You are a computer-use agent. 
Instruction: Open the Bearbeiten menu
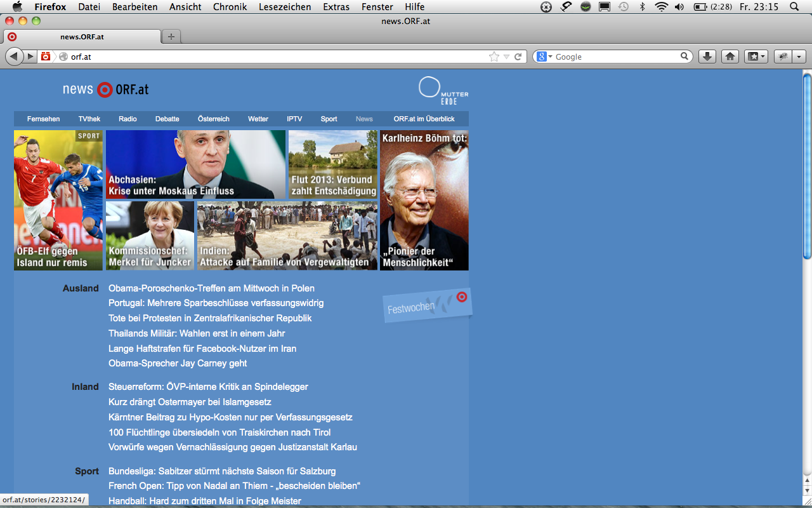(134, 7)
